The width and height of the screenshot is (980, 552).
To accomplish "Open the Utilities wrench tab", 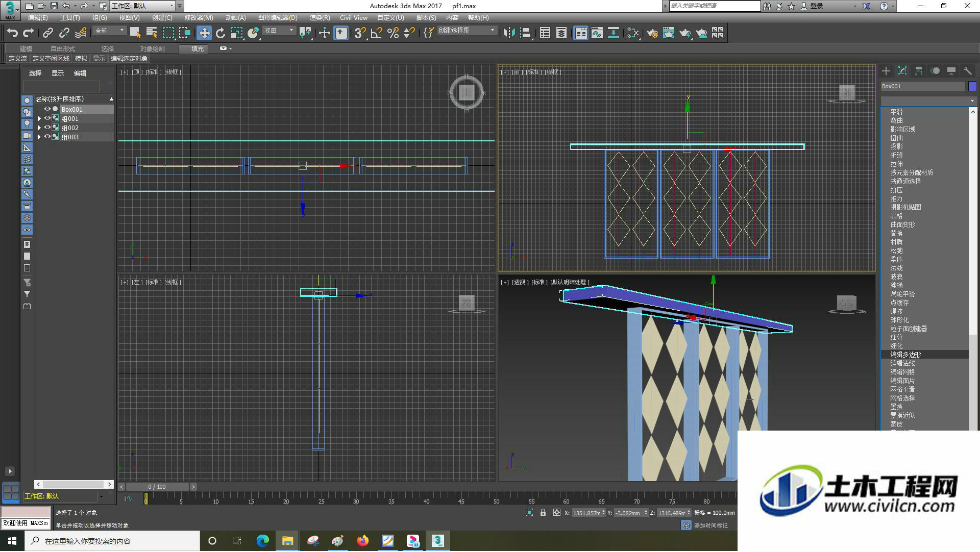I will 967,71.
